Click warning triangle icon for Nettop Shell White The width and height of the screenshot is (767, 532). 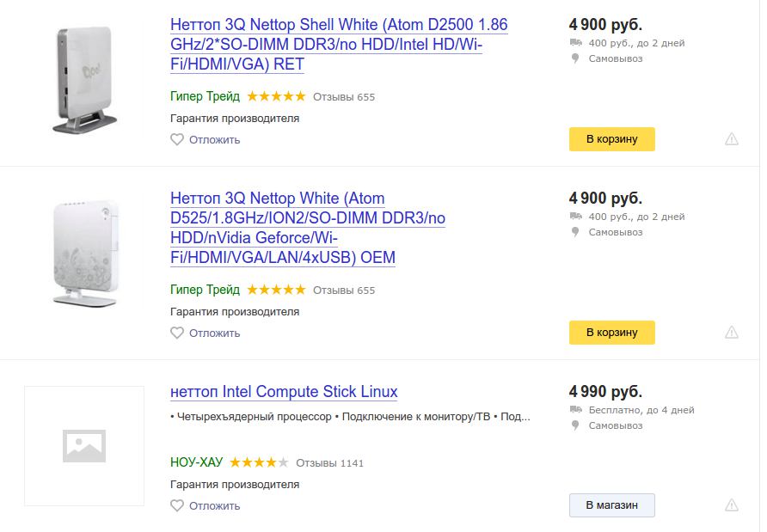point(732,139)
